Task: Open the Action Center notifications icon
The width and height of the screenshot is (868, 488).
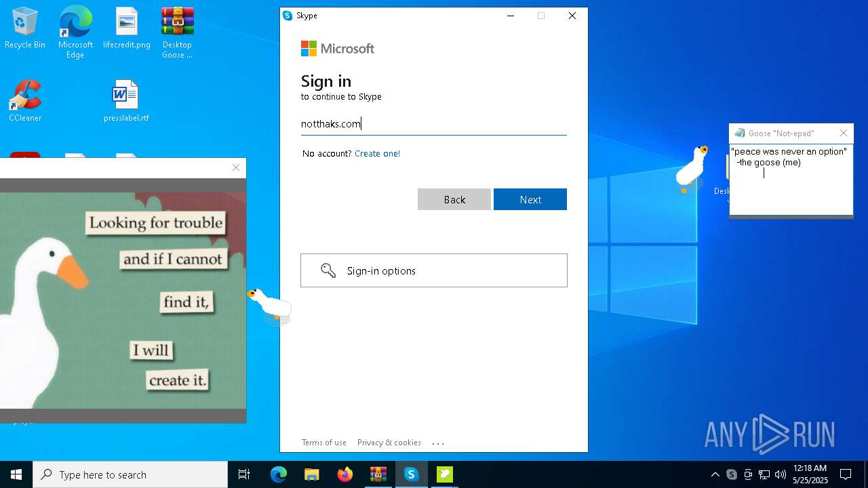Action: (846, 474)
